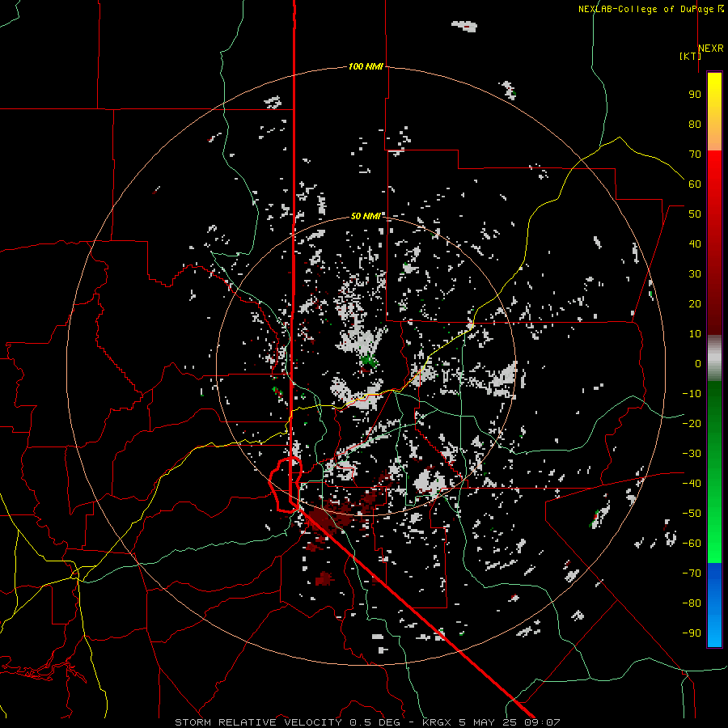Click the positive 10 knot scale label
The height and width of the screenshot is (728, 728).
(x=695, y=334)
